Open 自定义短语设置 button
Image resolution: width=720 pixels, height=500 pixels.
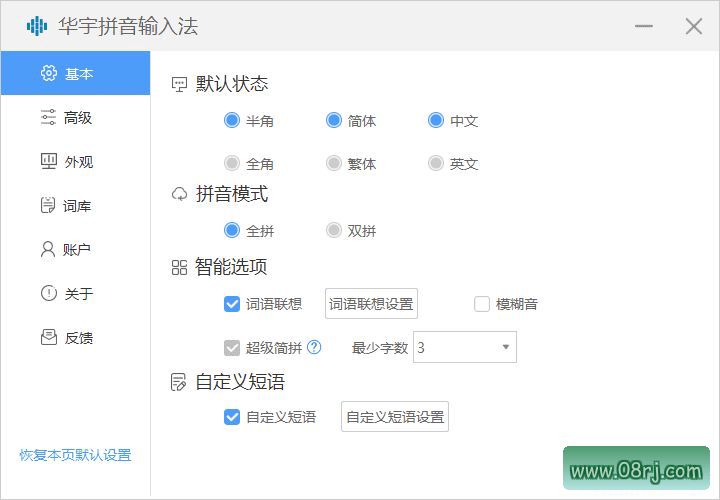395,417
